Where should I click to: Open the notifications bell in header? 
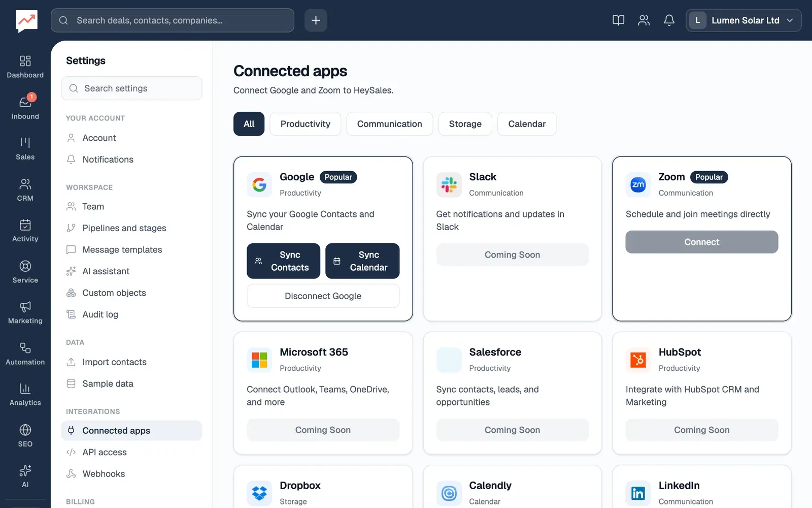coord(669,20)
